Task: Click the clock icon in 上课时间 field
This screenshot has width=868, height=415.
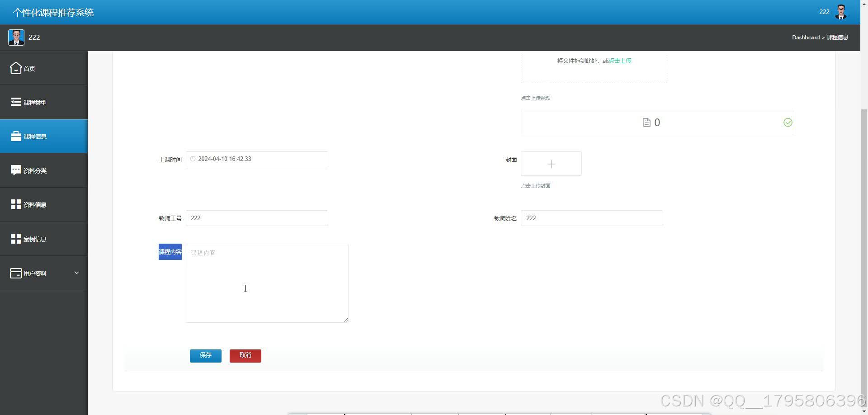Action: pyautogui.click(x=193, y=159)
